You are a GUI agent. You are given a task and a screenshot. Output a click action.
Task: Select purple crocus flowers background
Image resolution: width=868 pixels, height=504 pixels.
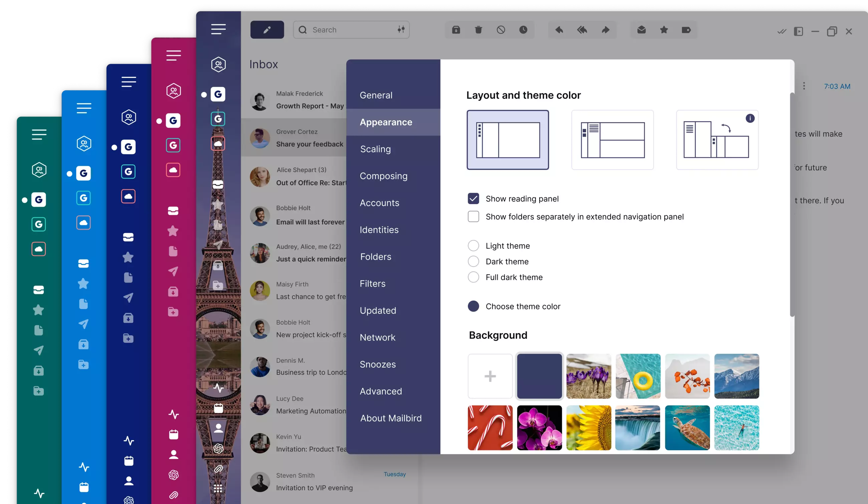589,376
